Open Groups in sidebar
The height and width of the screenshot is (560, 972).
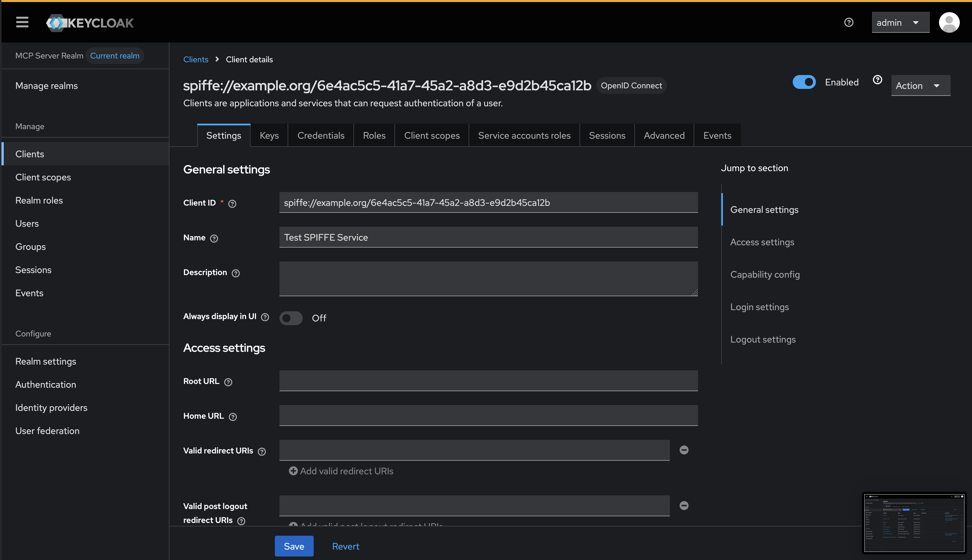coord(85,246)
